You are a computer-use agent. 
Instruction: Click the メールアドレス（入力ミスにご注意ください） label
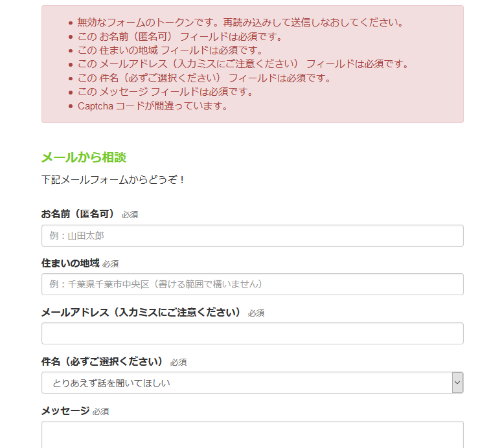coord(141,312)
